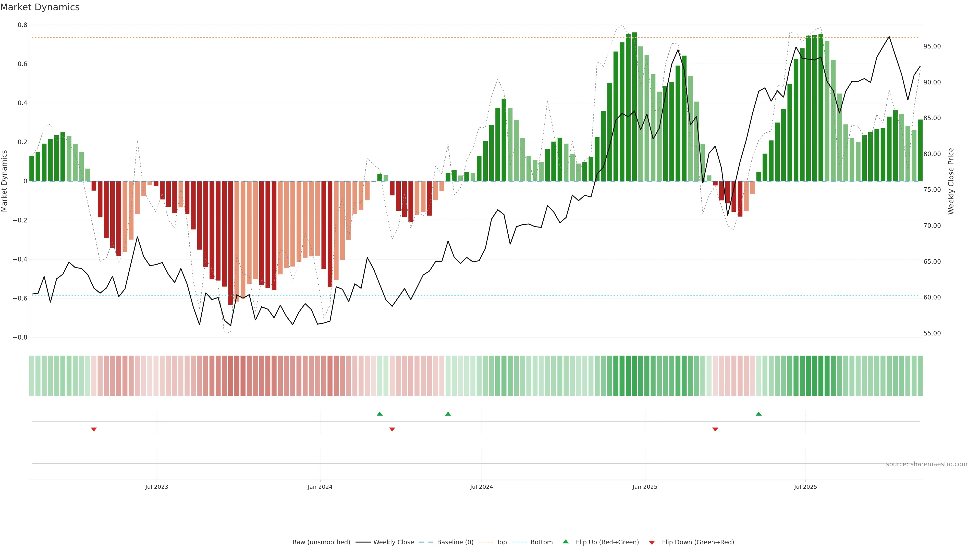The width and height of the screenshot is (980, 551).
Task: Click the Jan 2025 axis label
Action: point(644,487)
